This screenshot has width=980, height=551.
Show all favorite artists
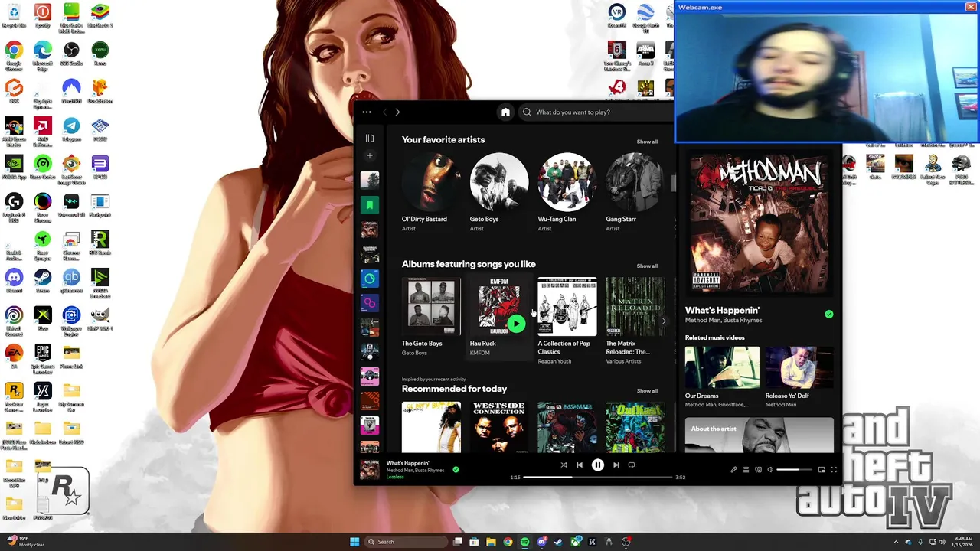tap(647, 142)
